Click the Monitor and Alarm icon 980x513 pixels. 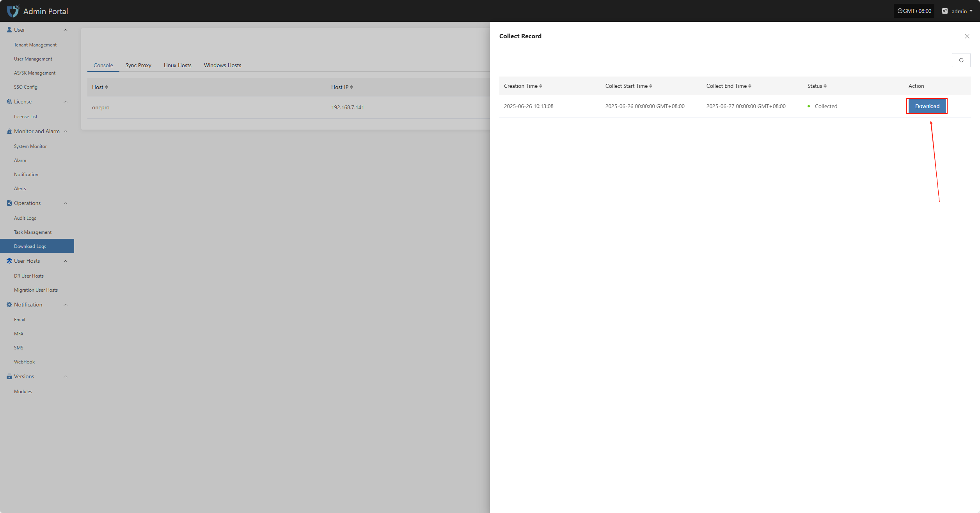[x=9, y=131]
